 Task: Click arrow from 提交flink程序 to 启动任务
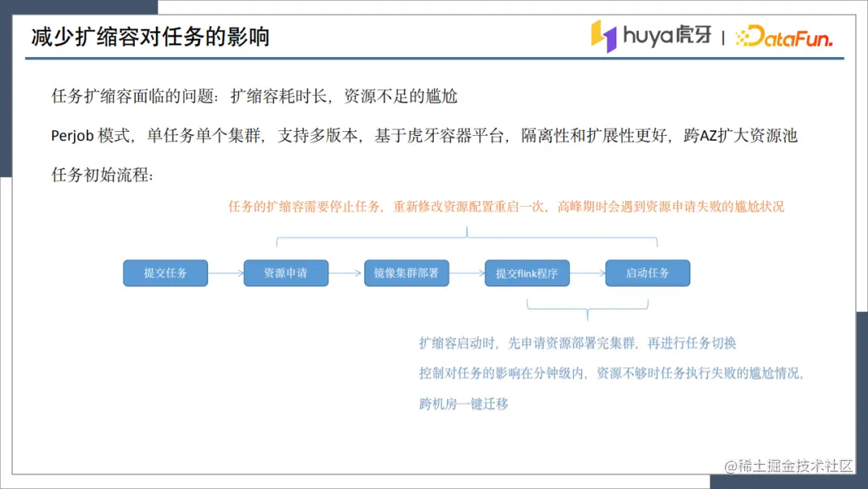[x=588, y=273]
